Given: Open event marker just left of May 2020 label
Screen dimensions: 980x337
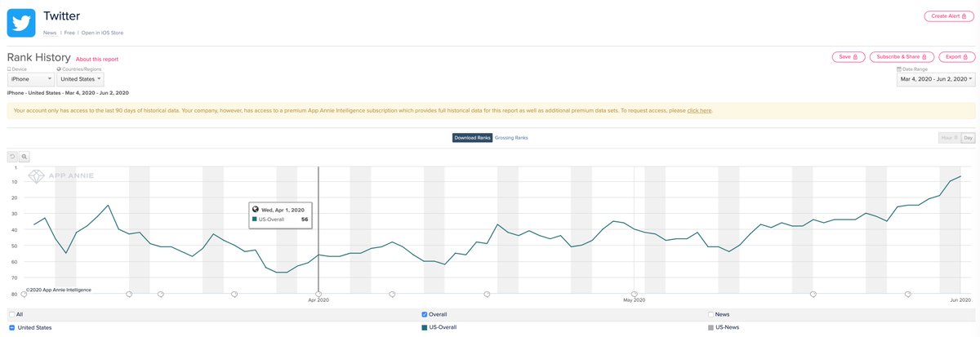Looking at the screenshot, I should [x=635, y=294].
